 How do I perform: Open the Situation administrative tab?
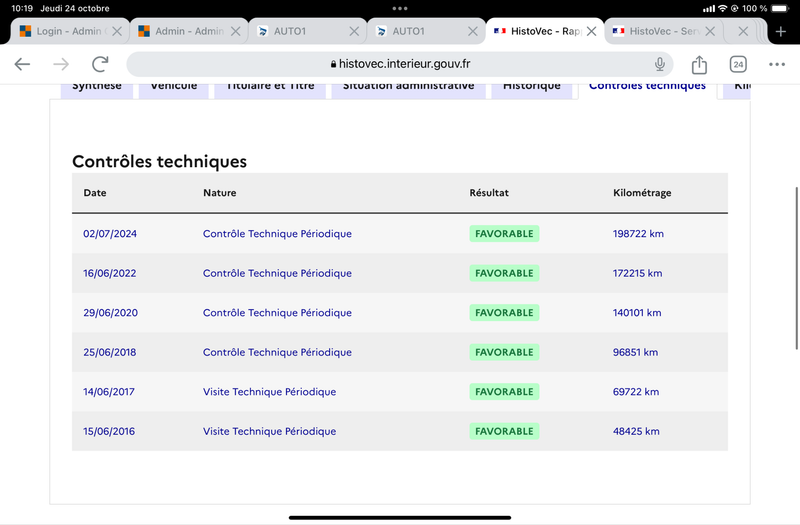click(409, 90)
